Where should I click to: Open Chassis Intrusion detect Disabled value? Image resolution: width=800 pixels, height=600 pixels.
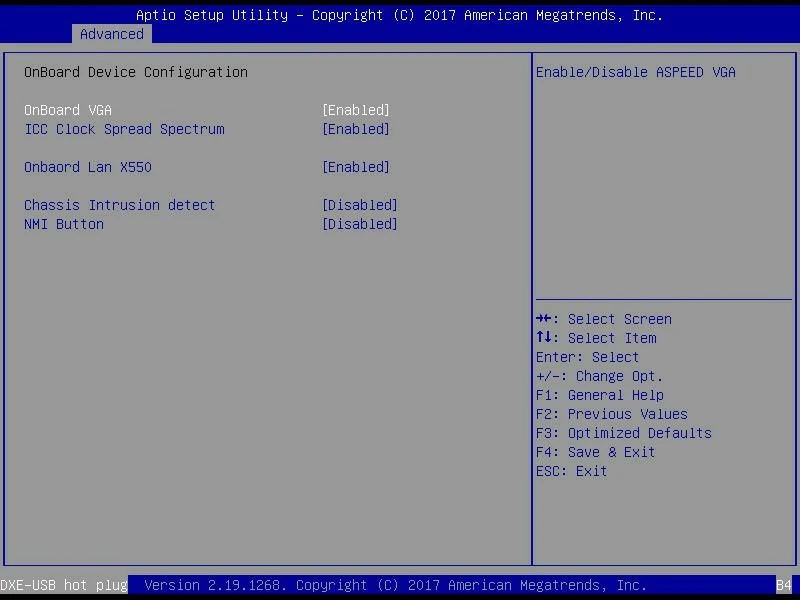tap(359, 205)
